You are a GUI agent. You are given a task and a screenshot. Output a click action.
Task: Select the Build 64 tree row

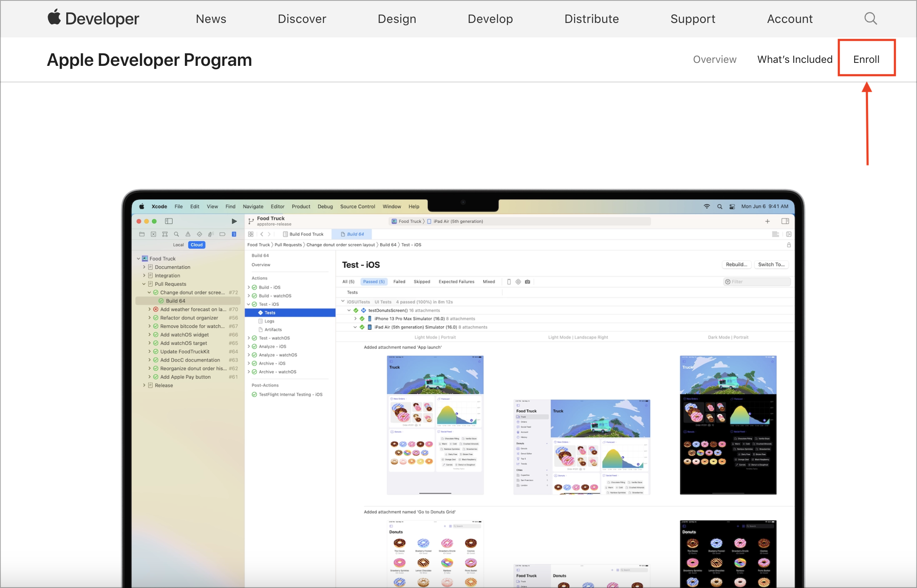click(x=188, y=301)
